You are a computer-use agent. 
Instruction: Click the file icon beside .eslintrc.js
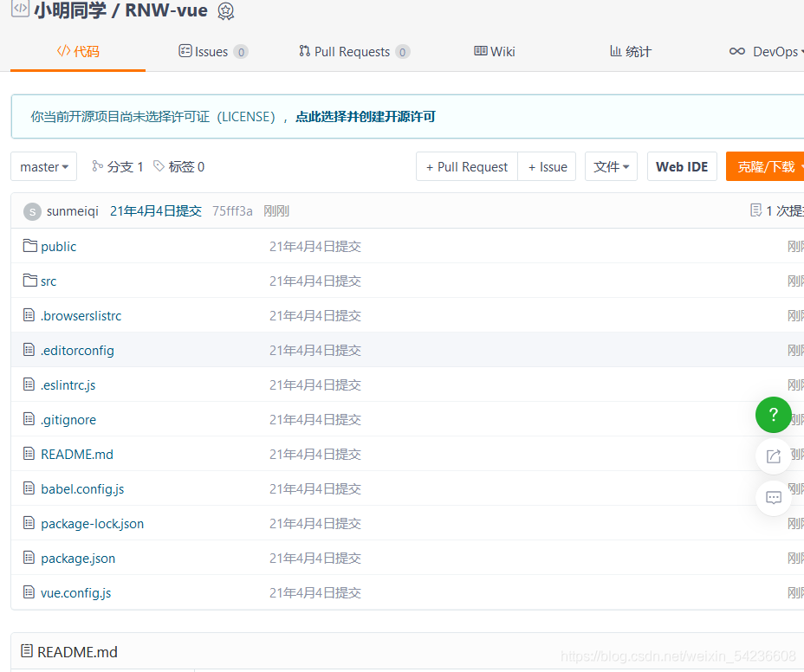point(29,384)
